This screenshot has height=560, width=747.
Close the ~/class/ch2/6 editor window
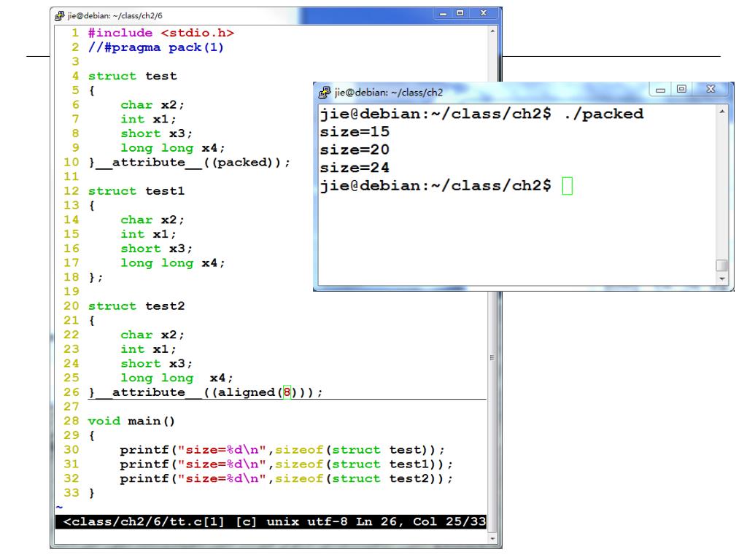pyautogui.click(x=484, y=13)
